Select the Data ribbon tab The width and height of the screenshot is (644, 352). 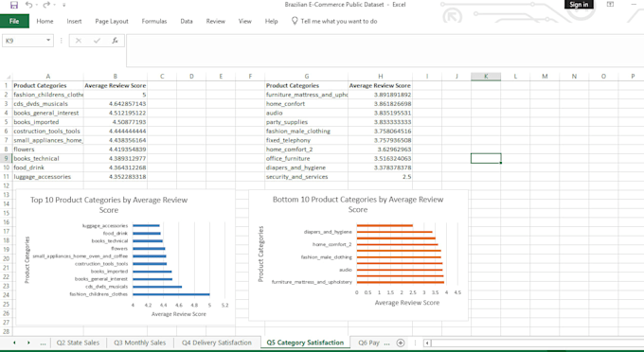tap(187, 22)
